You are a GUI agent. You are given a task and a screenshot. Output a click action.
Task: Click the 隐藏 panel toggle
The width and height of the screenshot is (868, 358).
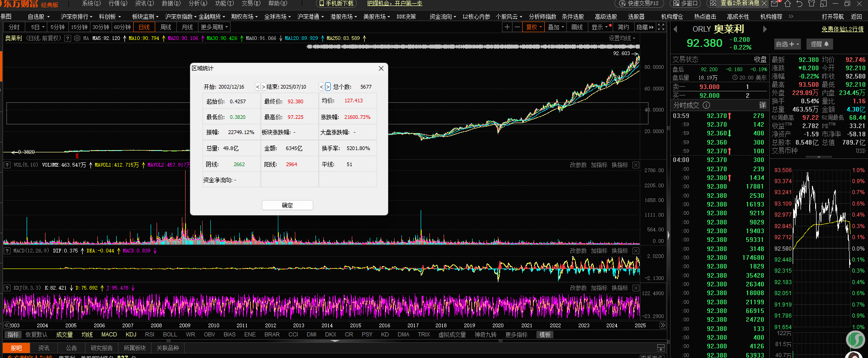[x=645, y=27]
